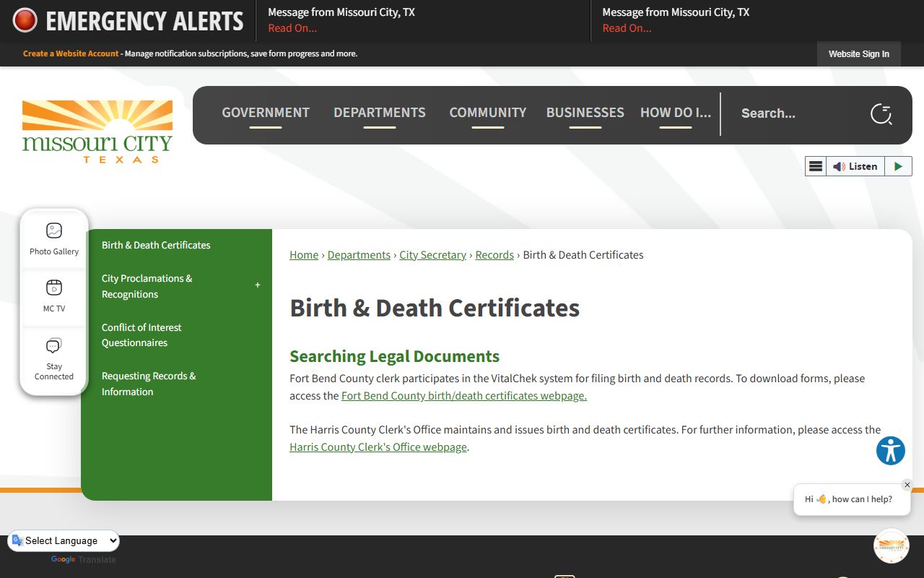
Task: Open the Community menu
Action: 488,113
